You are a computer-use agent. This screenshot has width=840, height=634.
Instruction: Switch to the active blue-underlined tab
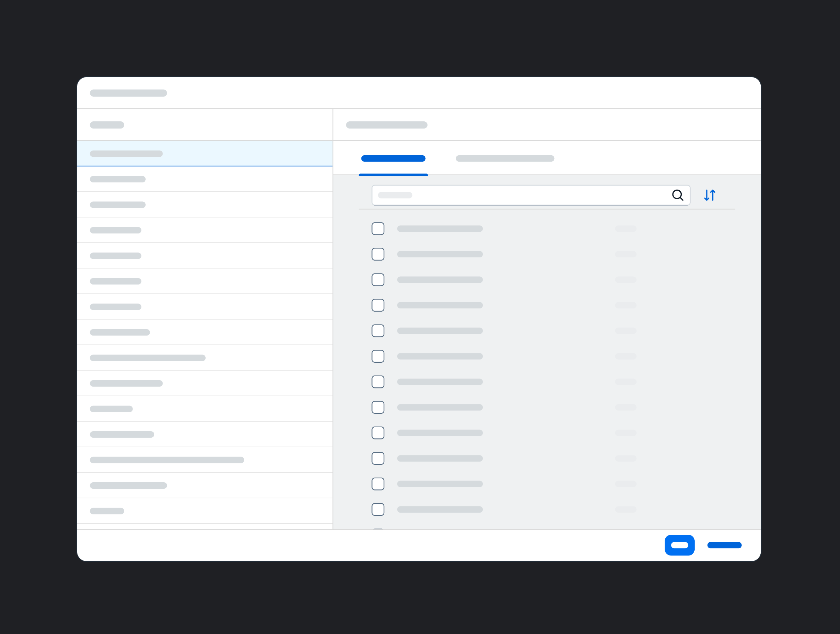(393, 158)
